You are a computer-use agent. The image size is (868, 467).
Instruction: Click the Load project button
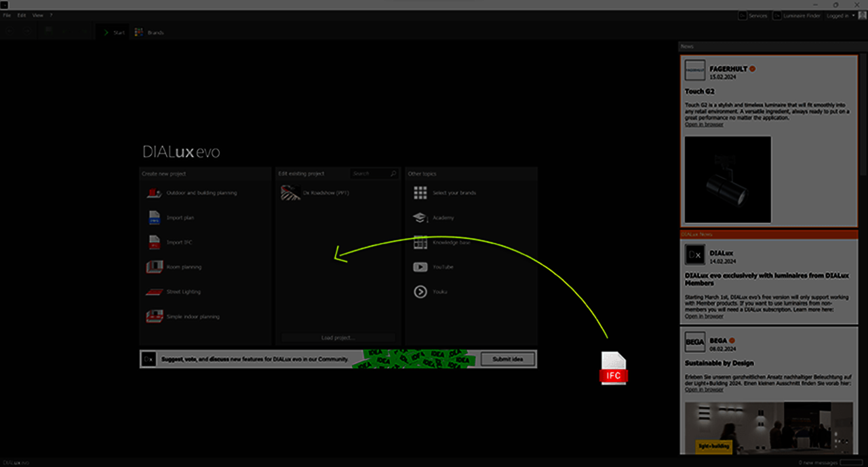point(338,337)
